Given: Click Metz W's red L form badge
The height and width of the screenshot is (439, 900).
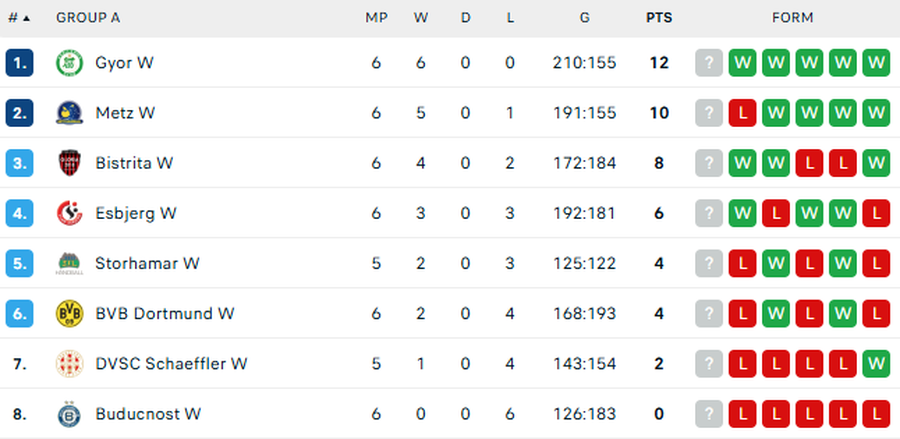Looking at the screenshot, I should 742,113.
